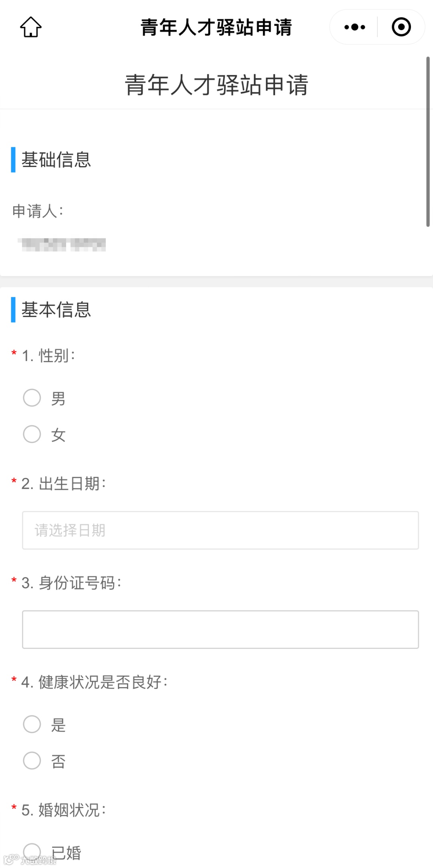Tap the 出生日期 question label
Viewport: 433px width, 868px height.
pos(63,484)
